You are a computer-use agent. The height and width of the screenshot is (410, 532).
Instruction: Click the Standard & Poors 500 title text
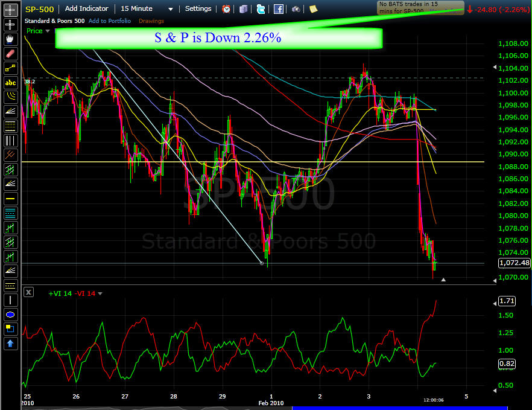pyautogui.click(x=54, y=21)
